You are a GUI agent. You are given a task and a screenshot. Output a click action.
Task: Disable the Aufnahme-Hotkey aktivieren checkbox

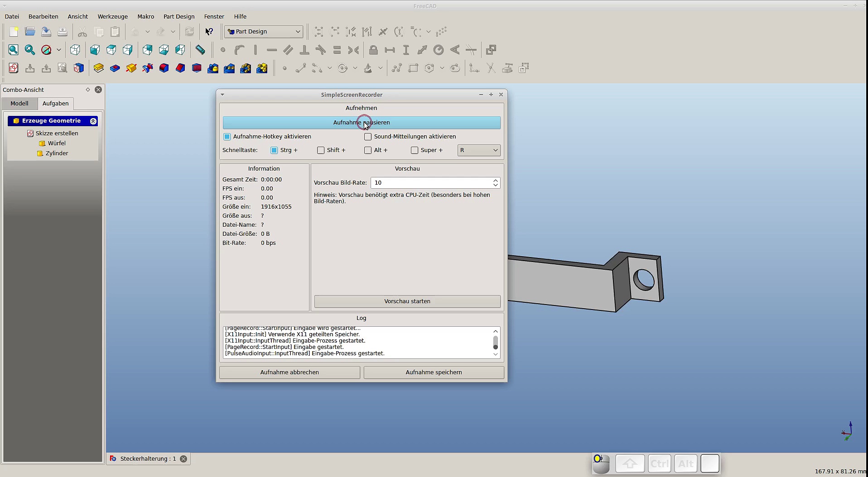(x=227, y=137)
